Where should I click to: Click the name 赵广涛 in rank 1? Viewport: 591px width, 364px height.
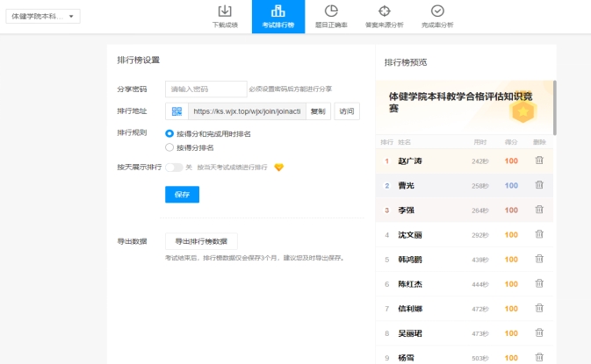(410, 161)
